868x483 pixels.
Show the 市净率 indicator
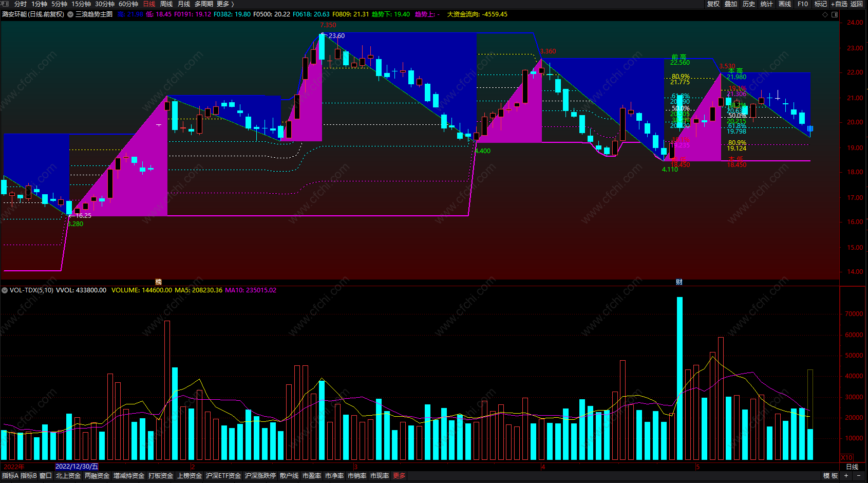click(x=334, y=476)
